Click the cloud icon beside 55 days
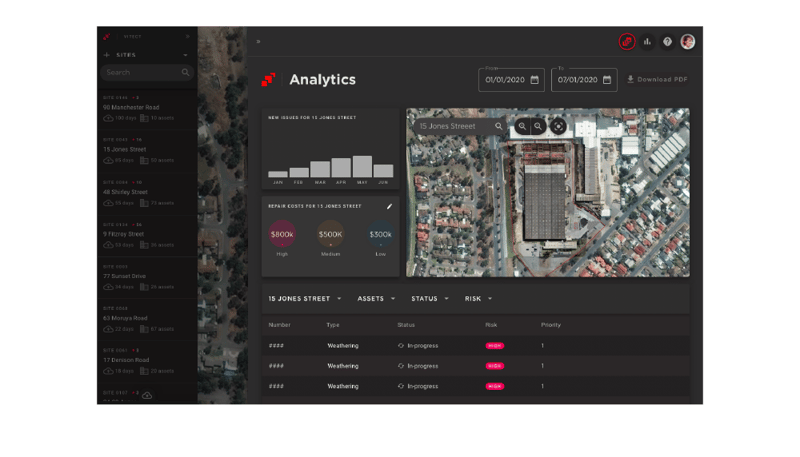The image size is (800, 457). click(108, 203)
